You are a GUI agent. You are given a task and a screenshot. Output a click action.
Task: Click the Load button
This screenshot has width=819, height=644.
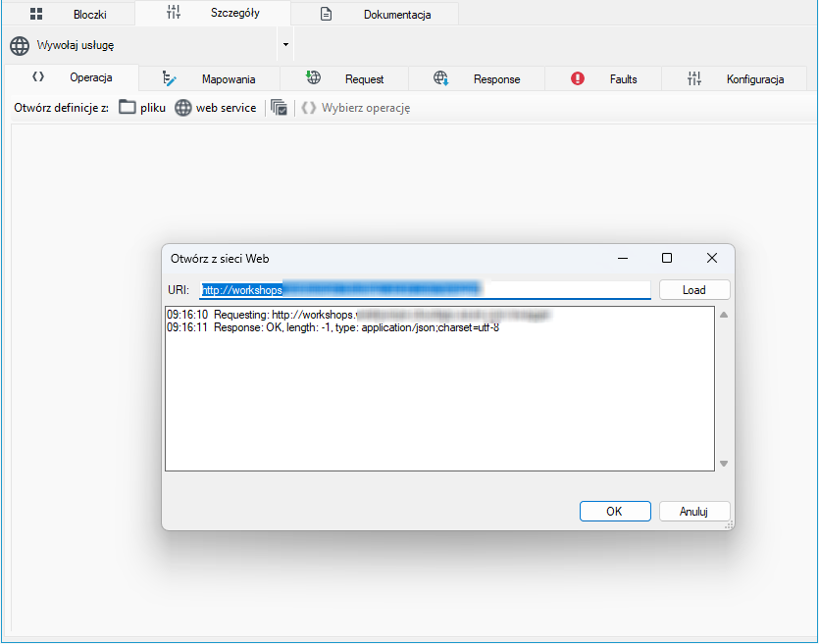[694, 290]
